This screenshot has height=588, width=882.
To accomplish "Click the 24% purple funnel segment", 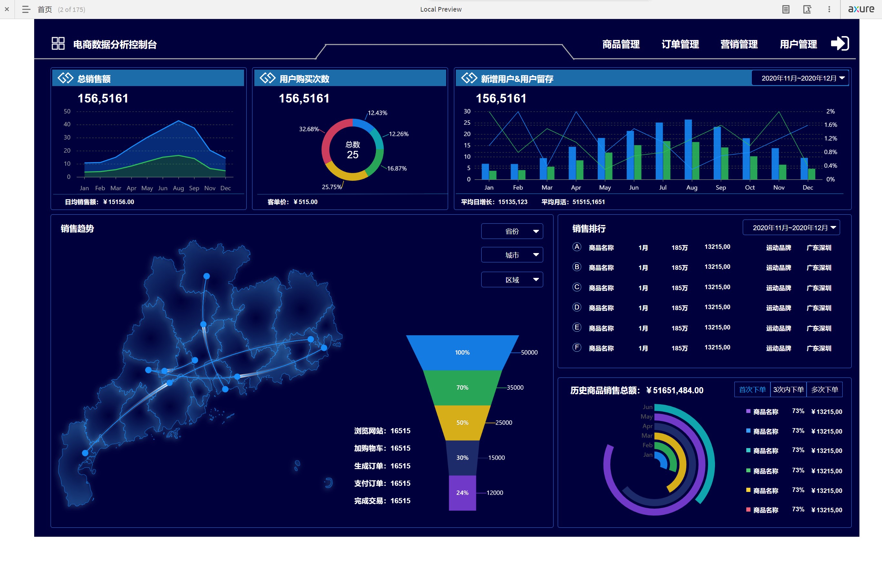I will 462,493.
